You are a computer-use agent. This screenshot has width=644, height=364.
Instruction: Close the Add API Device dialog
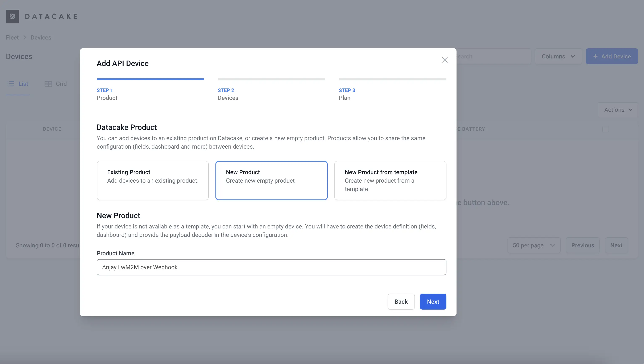point(445,60)
